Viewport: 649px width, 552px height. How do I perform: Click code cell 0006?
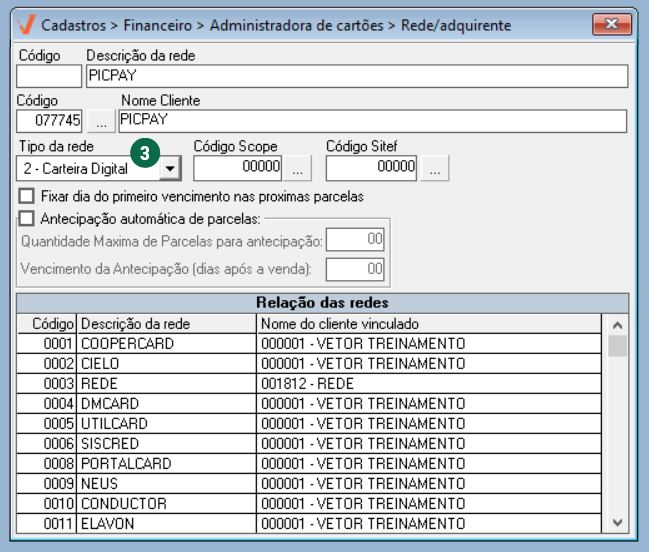(47, 444)
